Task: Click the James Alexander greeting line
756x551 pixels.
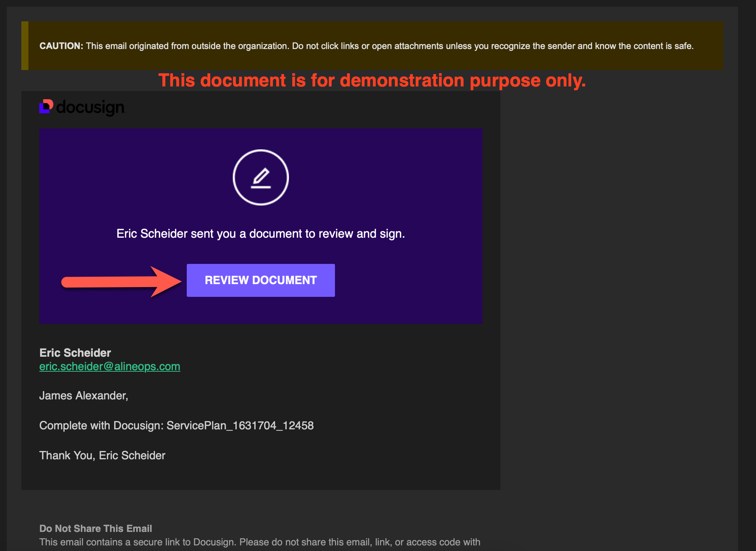Action: [84, 396]
